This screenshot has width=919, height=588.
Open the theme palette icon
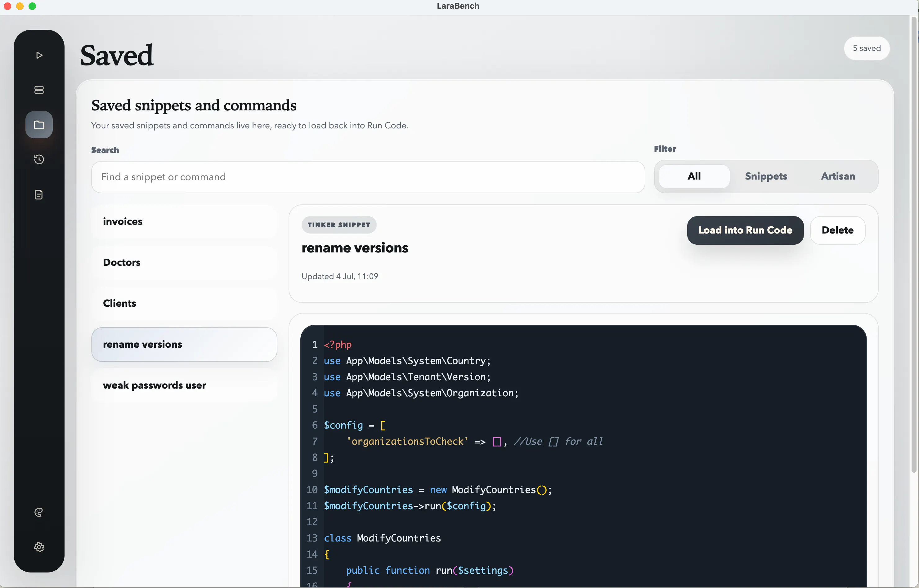click(x=39, y=512)
